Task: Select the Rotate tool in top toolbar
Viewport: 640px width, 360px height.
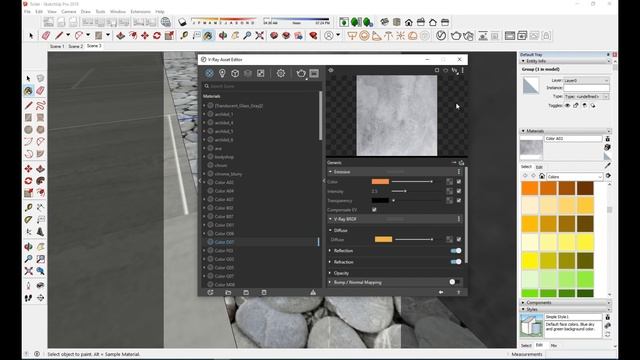Action: pos(157,36)
